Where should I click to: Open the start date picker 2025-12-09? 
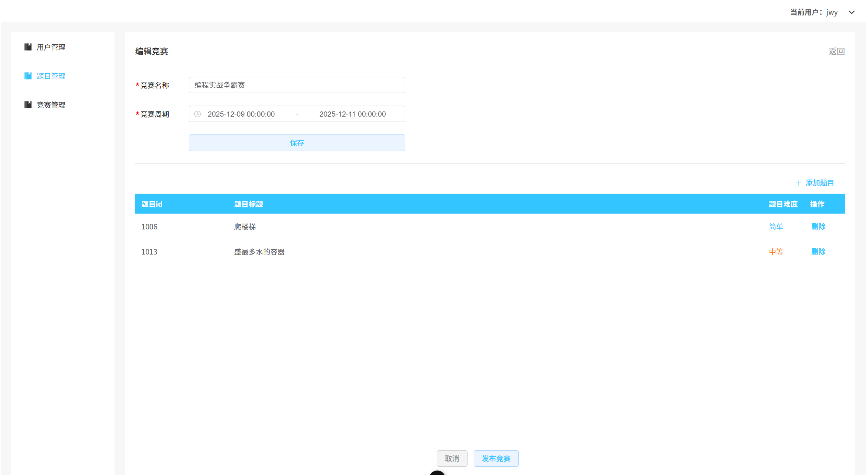click(241, 114)
